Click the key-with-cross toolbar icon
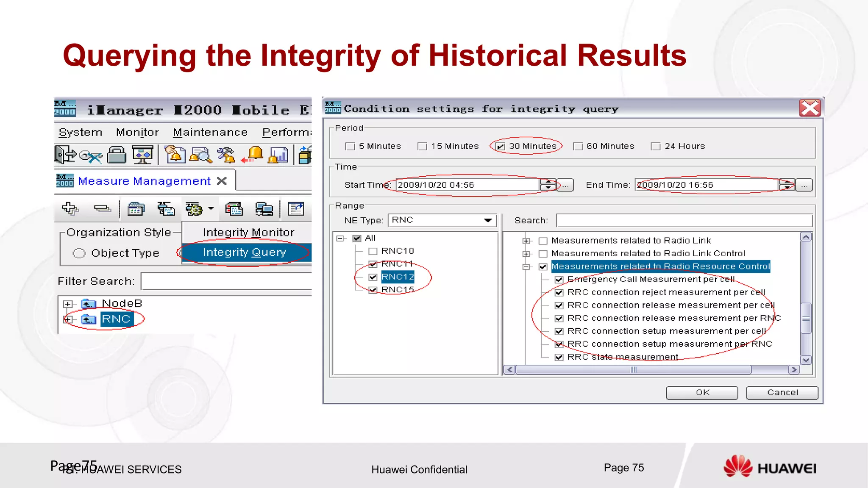 91,156
